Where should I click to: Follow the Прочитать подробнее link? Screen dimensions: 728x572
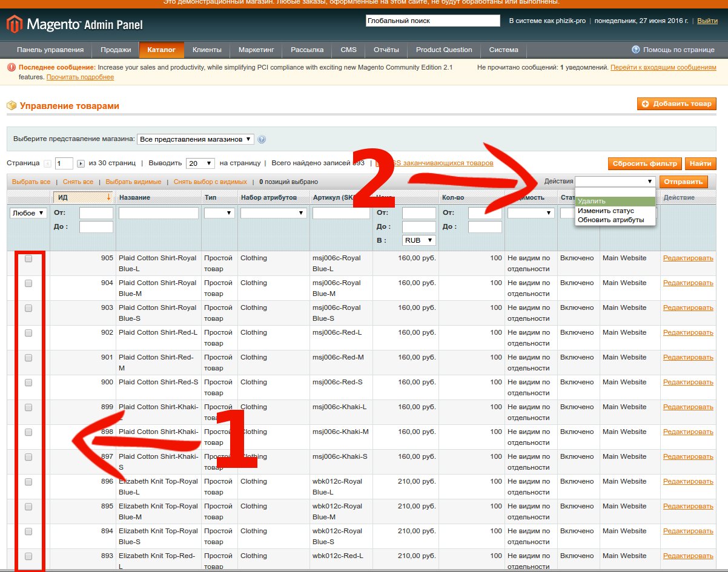(x=80, y=77)
